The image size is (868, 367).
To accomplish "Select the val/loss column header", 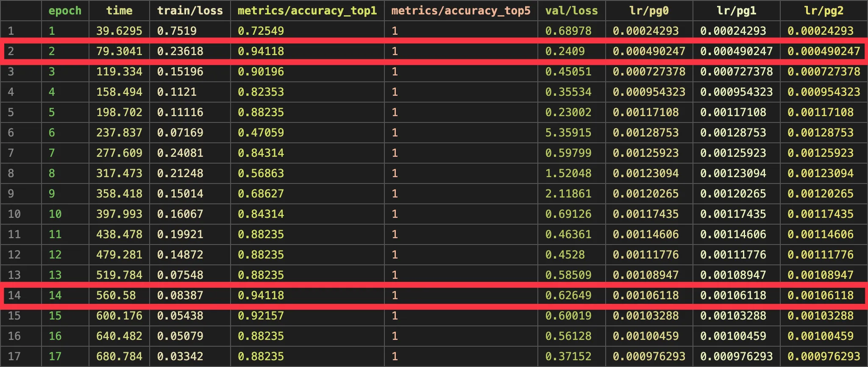I will coord(571,11).
